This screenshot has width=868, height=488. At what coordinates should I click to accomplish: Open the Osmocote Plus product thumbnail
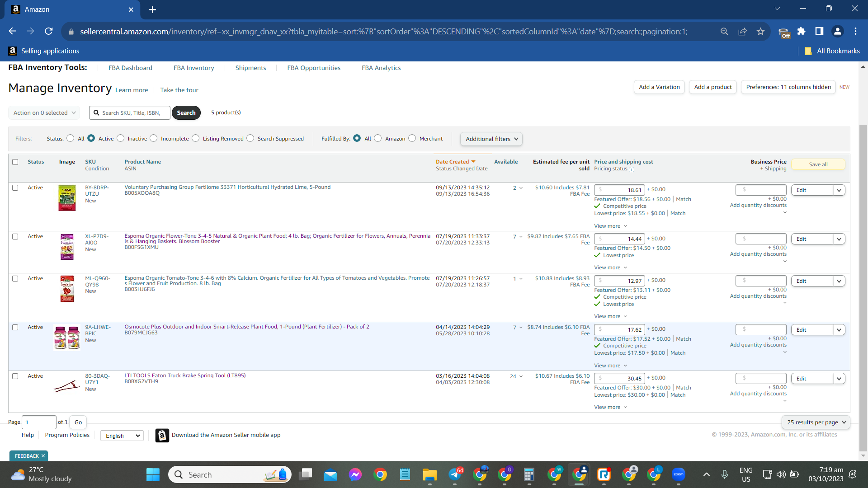[67, 338]
